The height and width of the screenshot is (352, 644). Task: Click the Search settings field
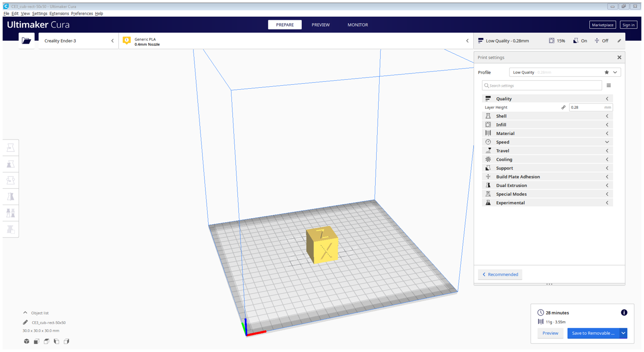(542, 86)
